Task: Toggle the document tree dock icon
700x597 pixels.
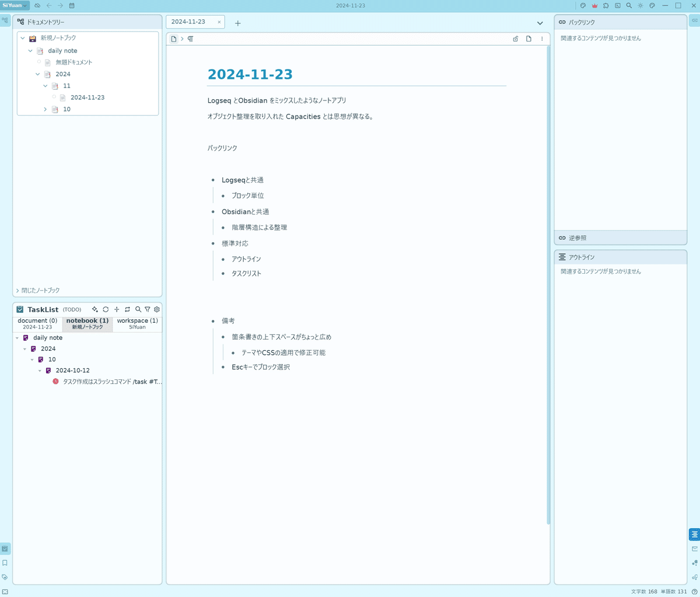Action: coord(5,20)
